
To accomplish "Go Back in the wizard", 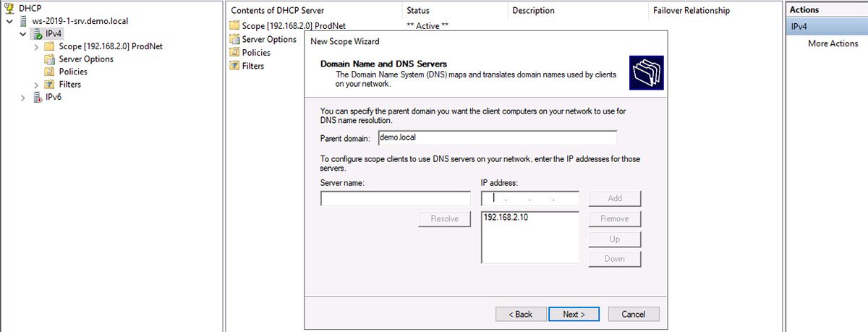I will tap(520, 314).
